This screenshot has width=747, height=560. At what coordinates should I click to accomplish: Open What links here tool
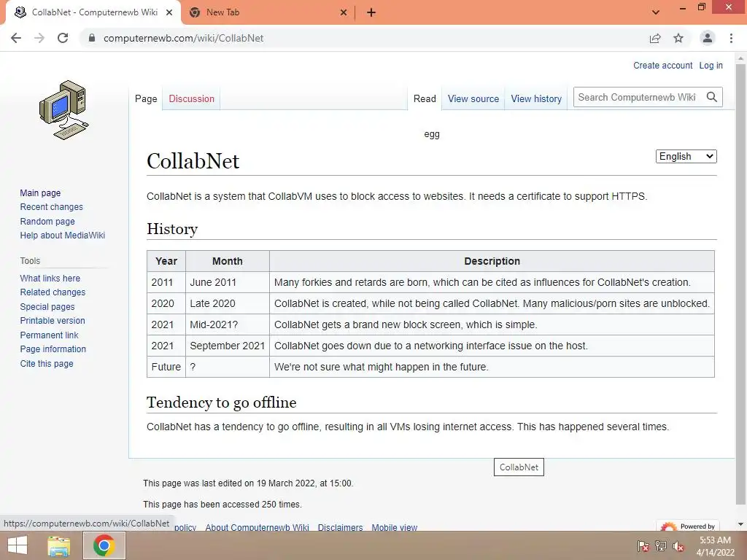50,278
